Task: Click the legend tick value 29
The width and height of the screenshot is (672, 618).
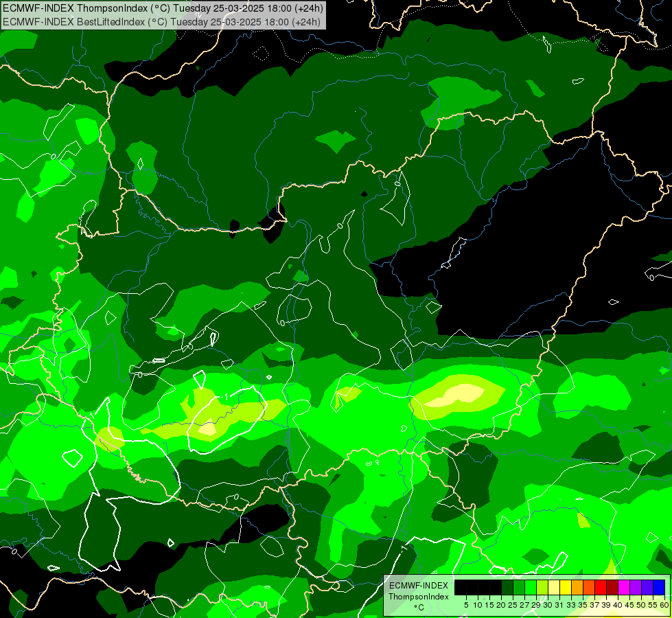Action: (536, 605)
